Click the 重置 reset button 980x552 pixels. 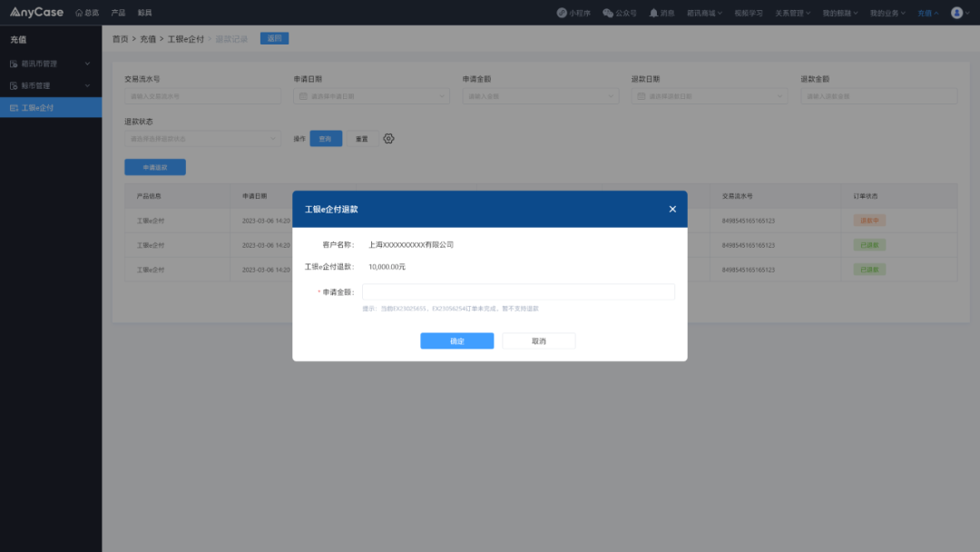362,139
